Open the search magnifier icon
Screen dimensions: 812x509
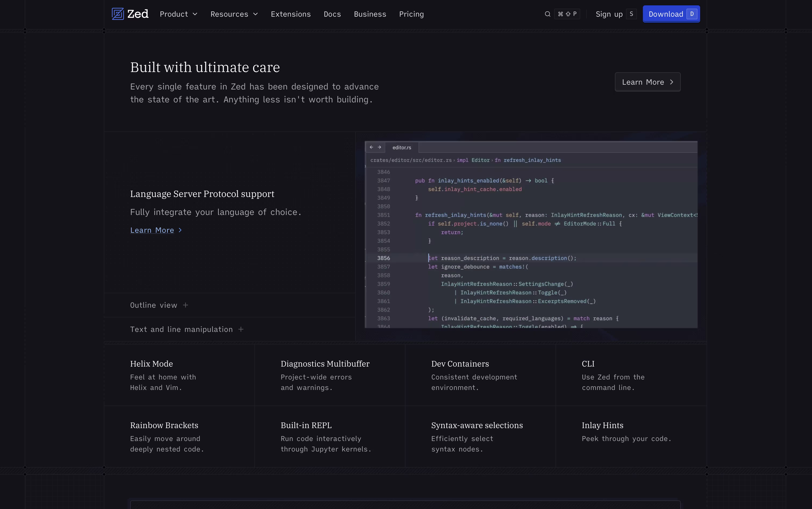point(548,14)
